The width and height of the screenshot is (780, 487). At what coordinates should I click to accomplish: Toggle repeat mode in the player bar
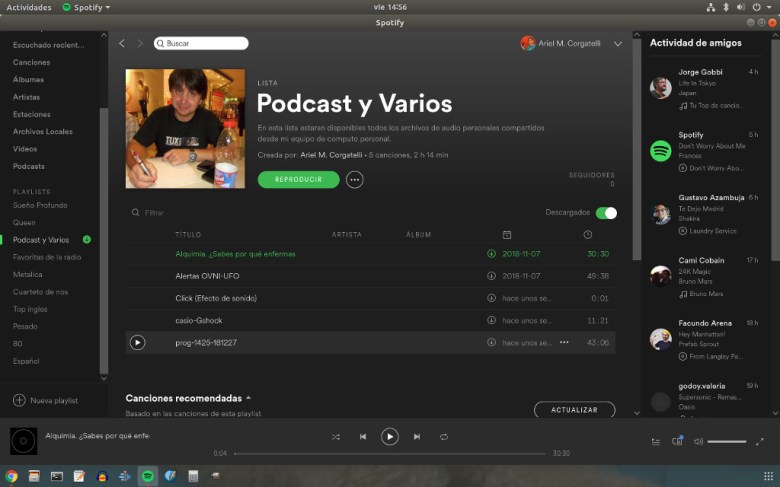click(x=444, y=437)
